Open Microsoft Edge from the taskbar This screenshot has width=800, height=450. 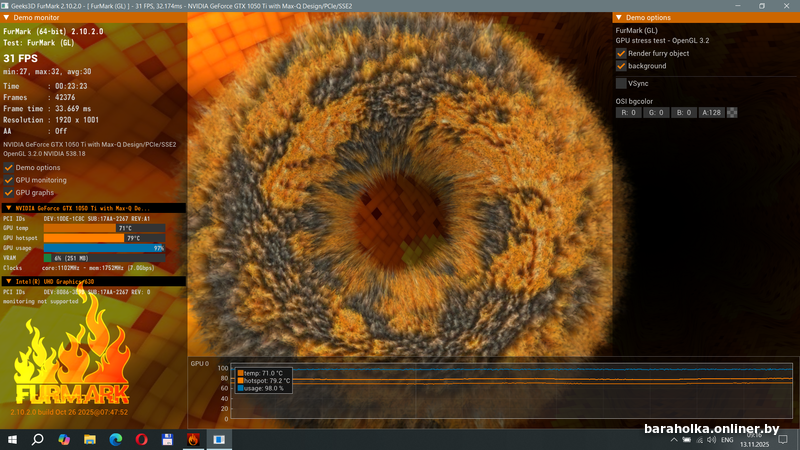[x=116, y=439]
